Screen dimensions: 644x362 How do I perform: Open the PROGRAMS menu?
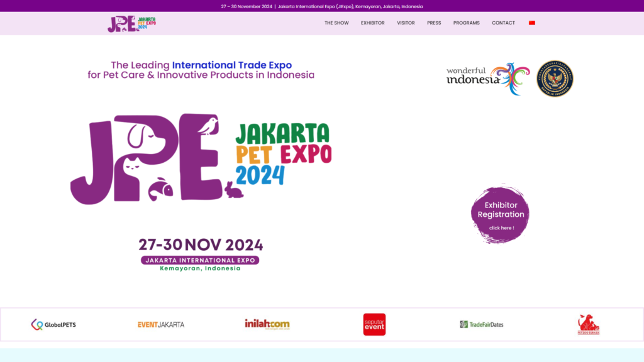466,23
